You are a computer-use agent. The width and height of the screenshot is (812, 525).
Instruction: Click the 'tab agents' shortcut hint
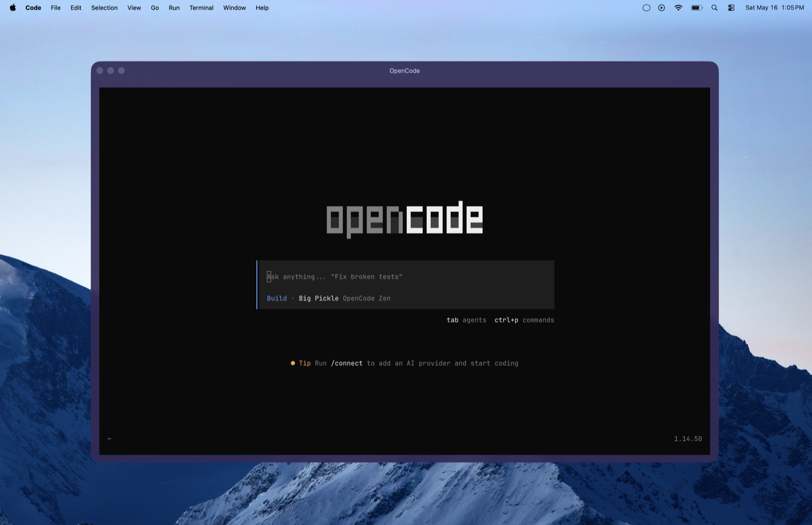[466, 320]
